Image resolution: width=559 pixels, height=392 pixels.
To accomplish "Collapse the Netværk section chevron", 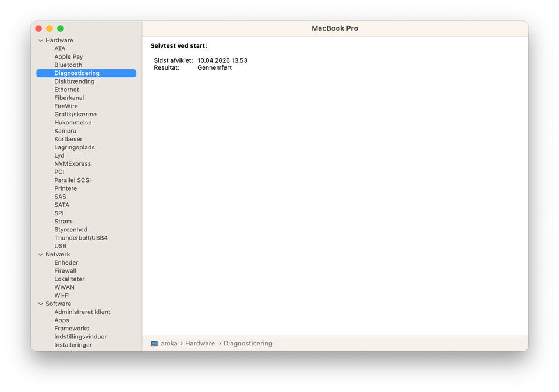I will (41, 255).
